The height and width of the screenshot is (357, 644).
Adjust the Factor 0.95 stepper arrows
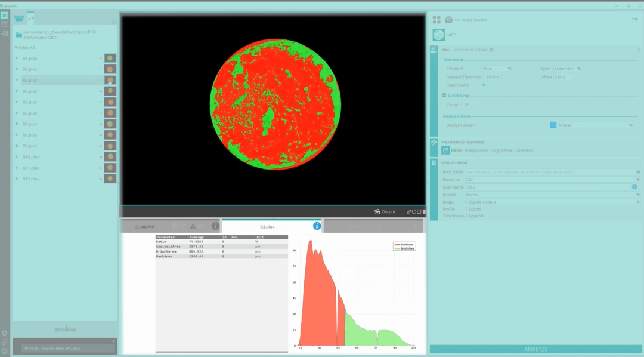pos(473,105)
